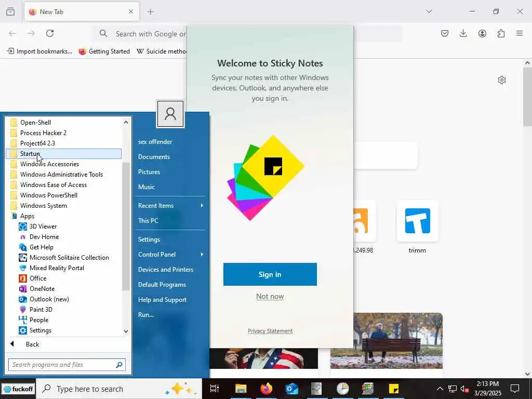
Task: Show hidden tray icons chevron
Action: click(x=440, y=389)
